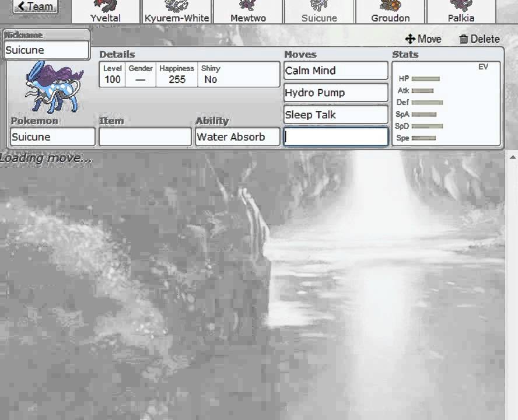The width and height of the screenshot is (518, 420).
Task: Click the Move pokemon button
Action: pyautogui.click(x=423, y=39)
